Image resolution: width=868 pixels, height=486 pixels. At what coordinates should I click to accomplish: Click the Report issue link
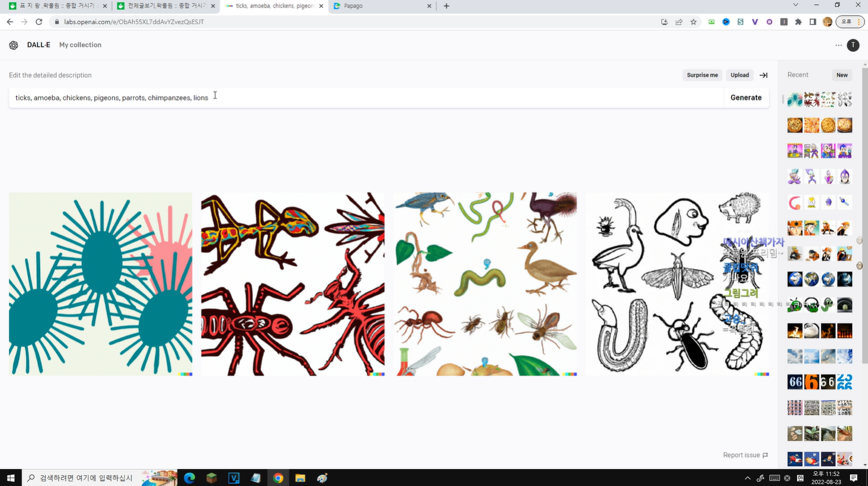745,455
